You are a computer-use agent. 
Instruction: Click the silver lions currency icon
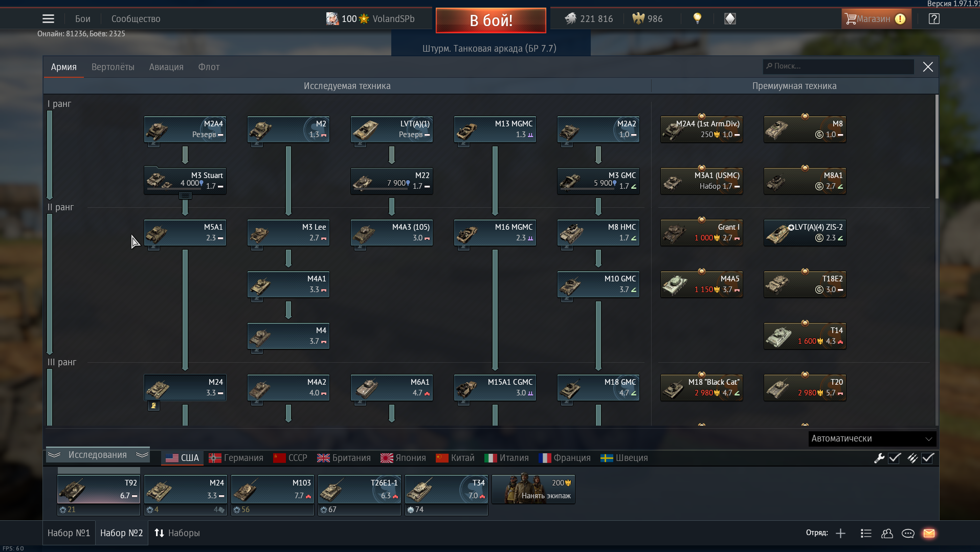click(x=570, y=19)
